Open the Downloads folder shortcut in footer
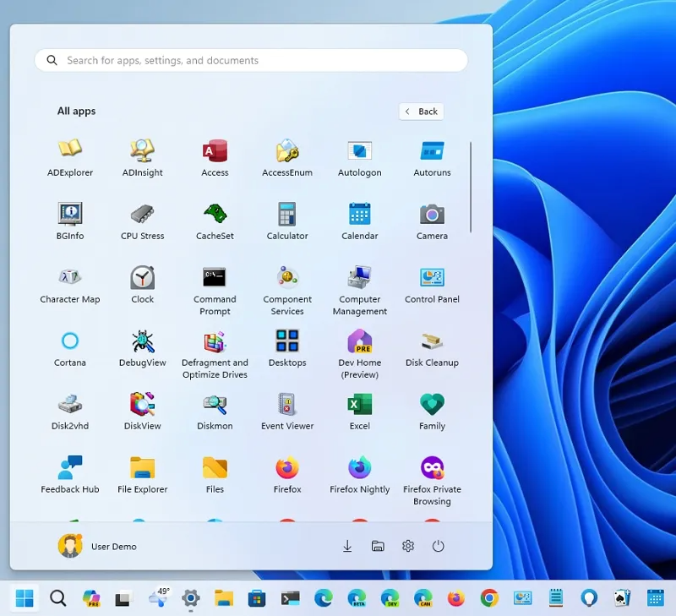The height and width of the screenshot is (616, 676). [347, 547]
